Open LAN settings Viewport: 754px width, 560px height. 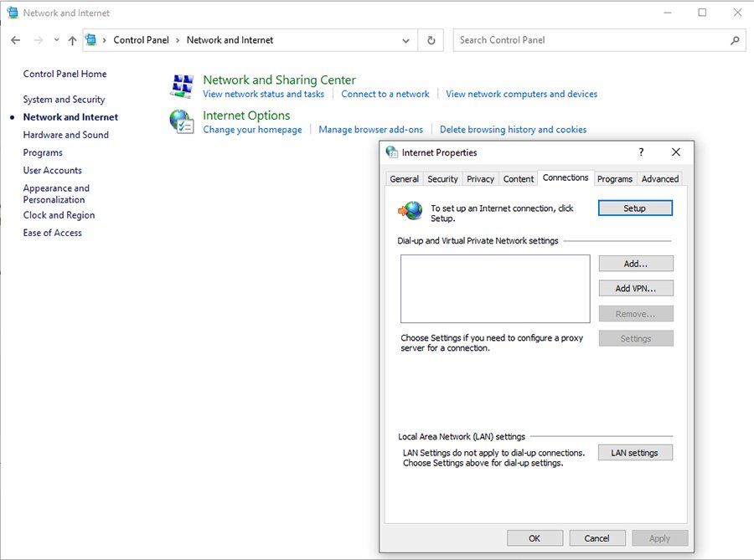[x=635, y=452]
